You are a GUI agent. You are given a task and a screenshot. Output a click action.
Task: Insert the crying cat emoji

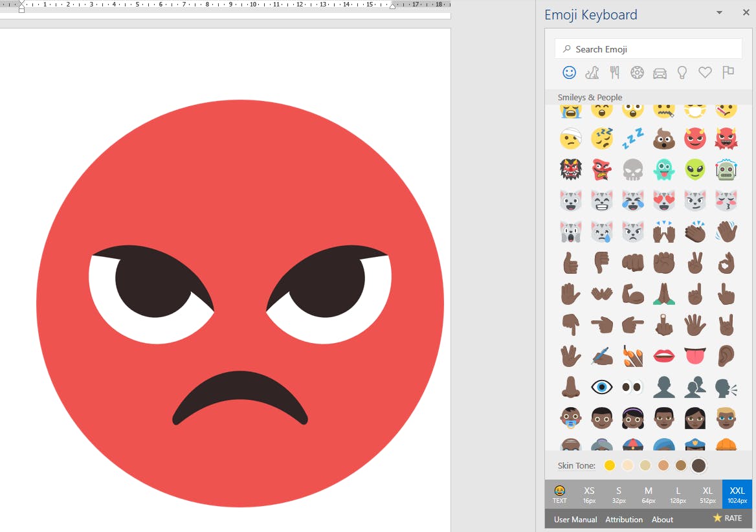pos(602,232)
